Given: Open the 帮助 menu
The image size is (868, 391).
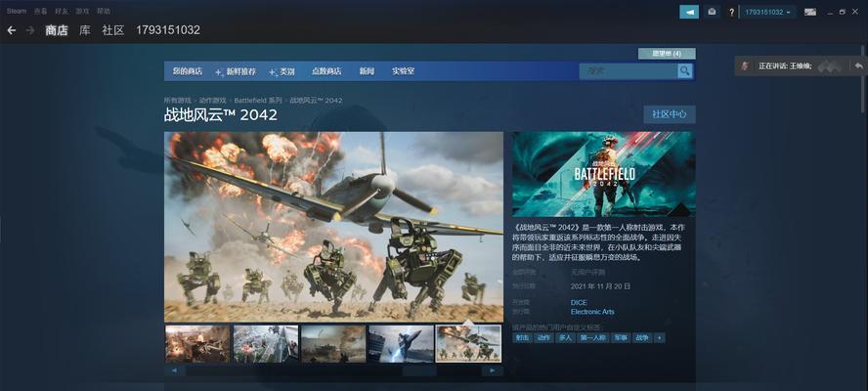Looking at the screenshot, I should pos(103,11).
